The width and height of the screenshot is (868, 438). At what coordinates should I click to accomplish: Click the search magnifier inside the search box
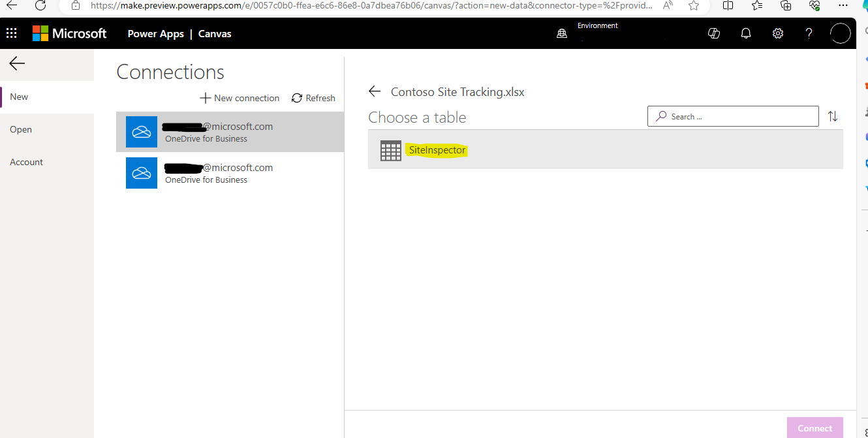click(662, 116)
